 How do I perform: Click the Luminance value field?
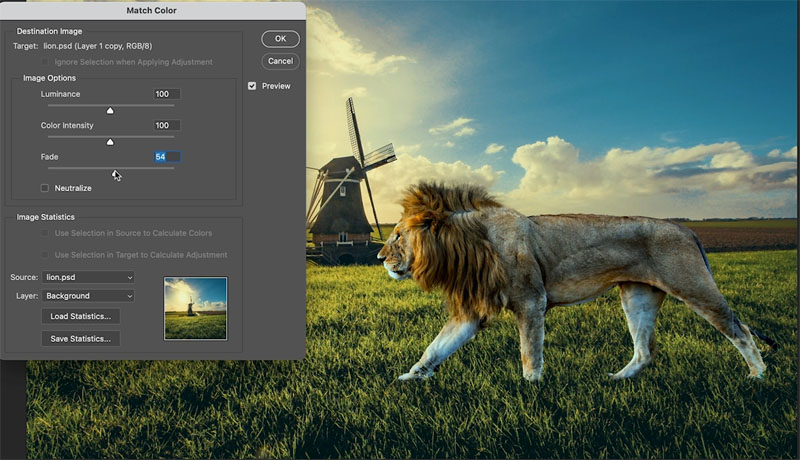click(x=167, y=94)
